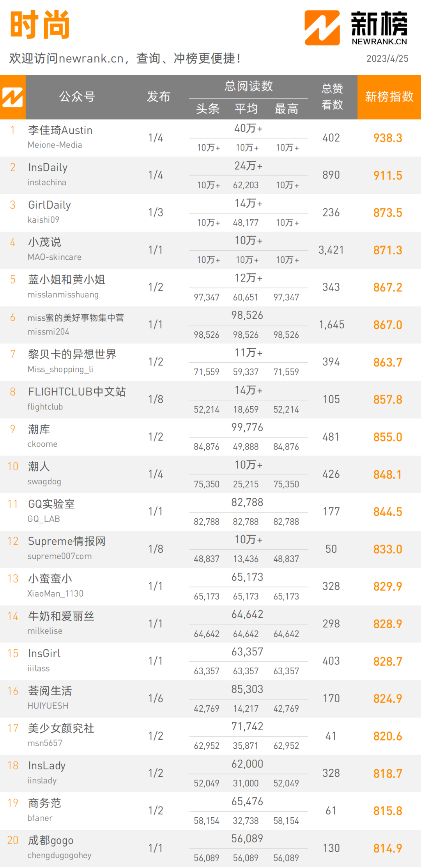This screenshot has width=421, height=868.
Task: Click the 总阅读数 header cell
Action: pyautogui.click(x=248, y=86)
